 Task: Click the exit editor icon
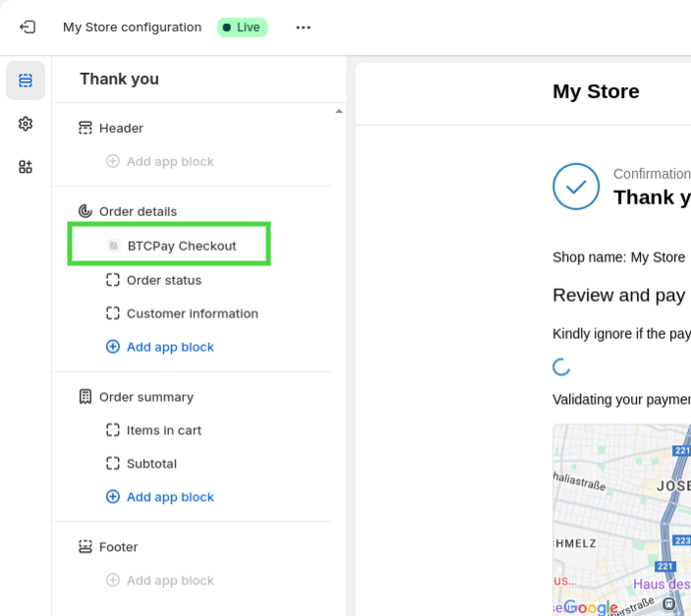[28, 28]
